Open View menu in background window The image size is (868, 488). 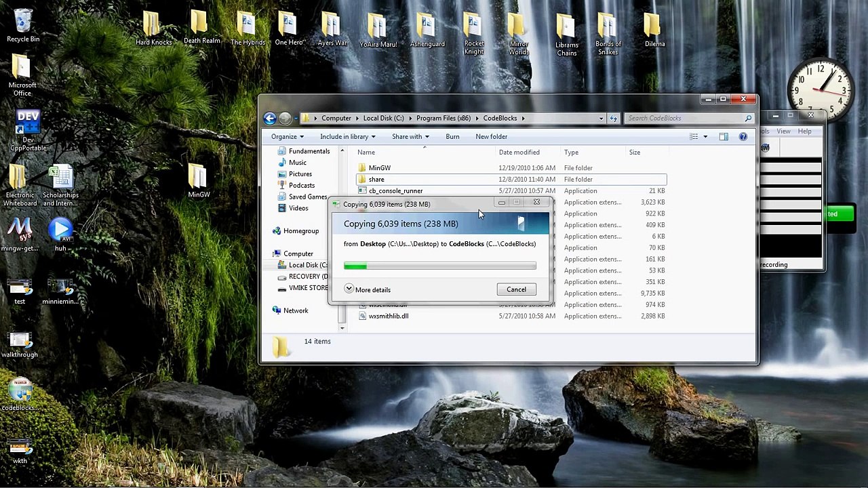point(783,131)
